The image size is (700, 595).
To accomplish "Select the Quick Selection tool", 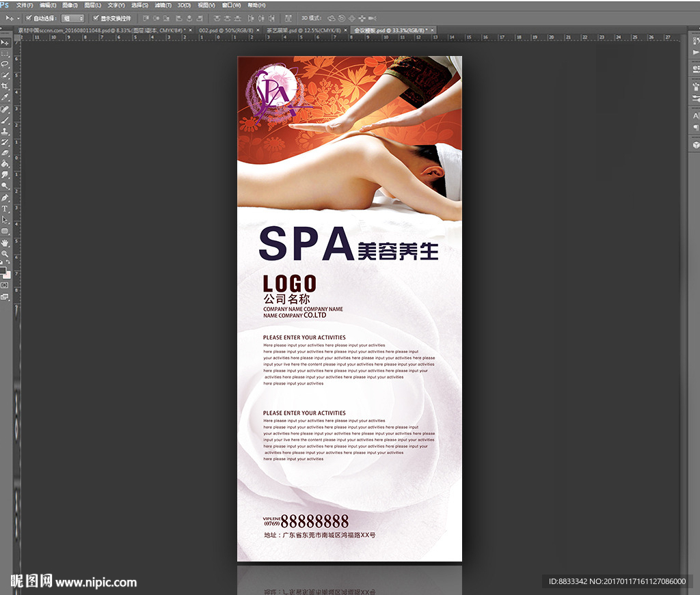I will (x=5, y=75).
